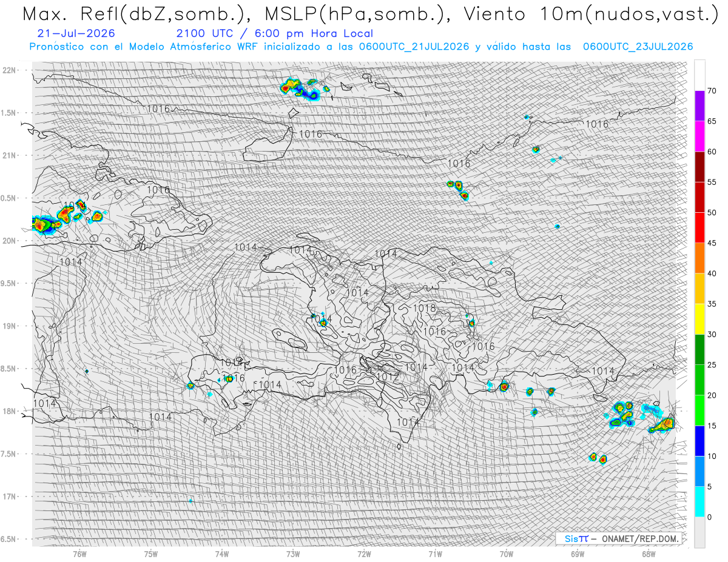Image resolution: width=728 pixels, height=562 pixels.
Task: Click the colorbar value "0"
Action: [x=709, y=517]
